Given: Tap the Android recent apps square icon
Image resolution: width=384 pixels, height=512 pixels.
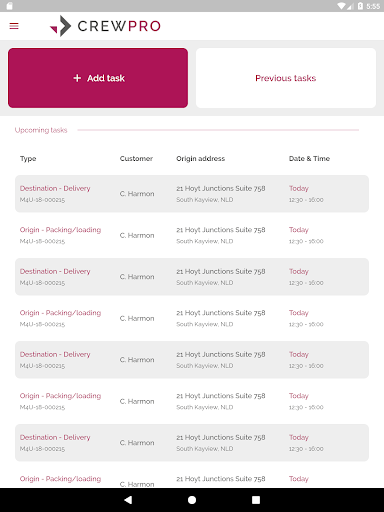Looking at the screenshot, I should pyautogui.click(x=256, y=500).
